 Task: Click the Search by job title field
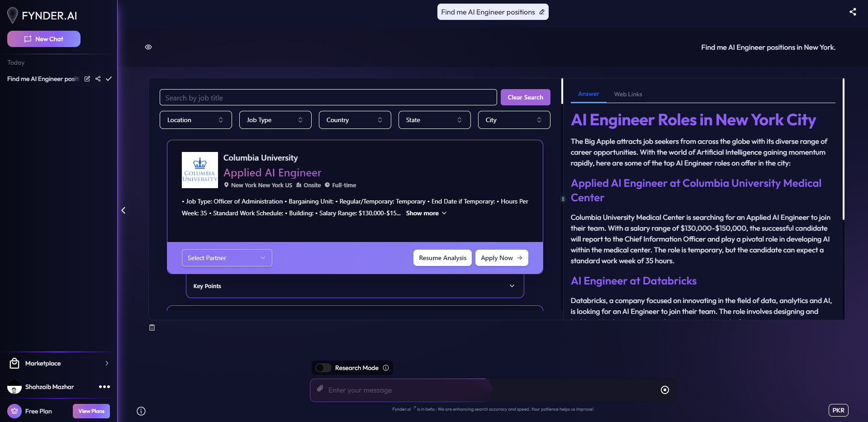328,98
